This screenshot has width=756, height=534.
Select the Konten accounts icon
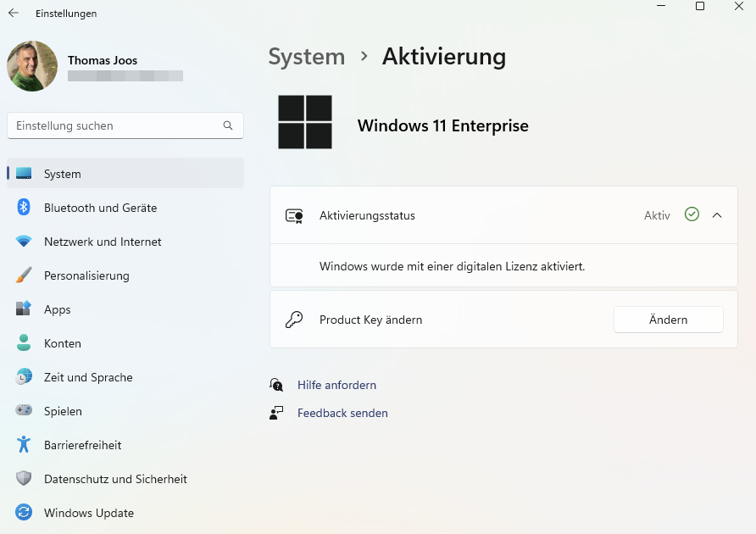(23, 343)
